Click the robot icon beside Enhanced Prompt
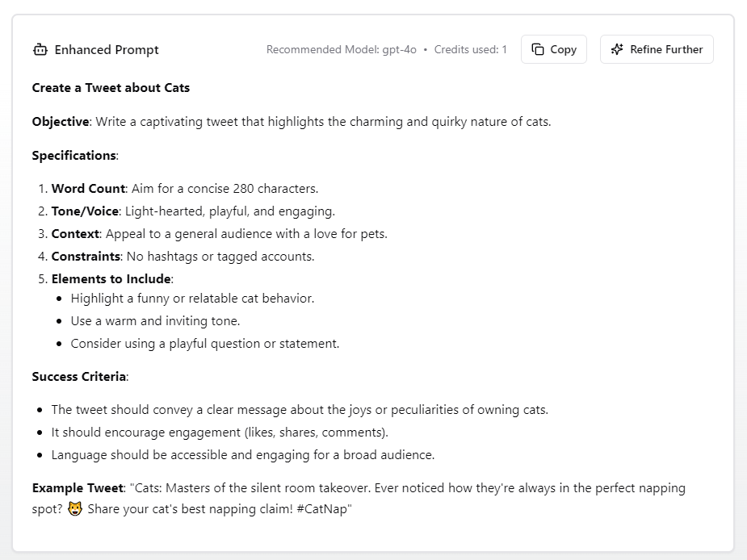This screenshot has width=747, height=560. tap(40, 50)
